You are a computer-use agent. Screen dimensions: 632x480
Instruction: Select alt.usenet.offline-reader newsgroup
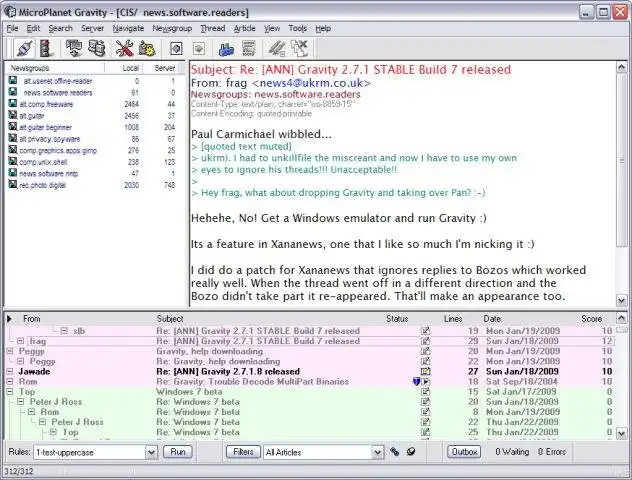tap(58, 81)
